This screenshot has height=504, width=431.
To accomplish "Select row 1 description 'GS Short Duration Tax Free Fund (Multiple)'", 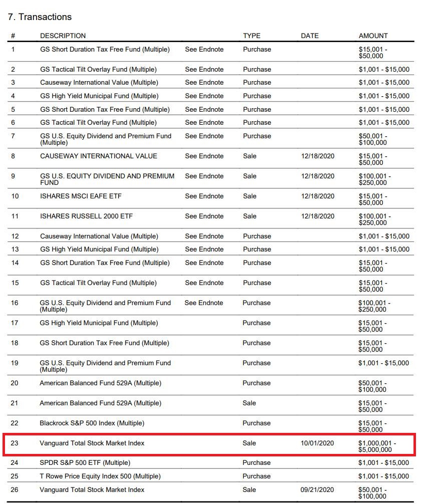I will tap(105, 49).
